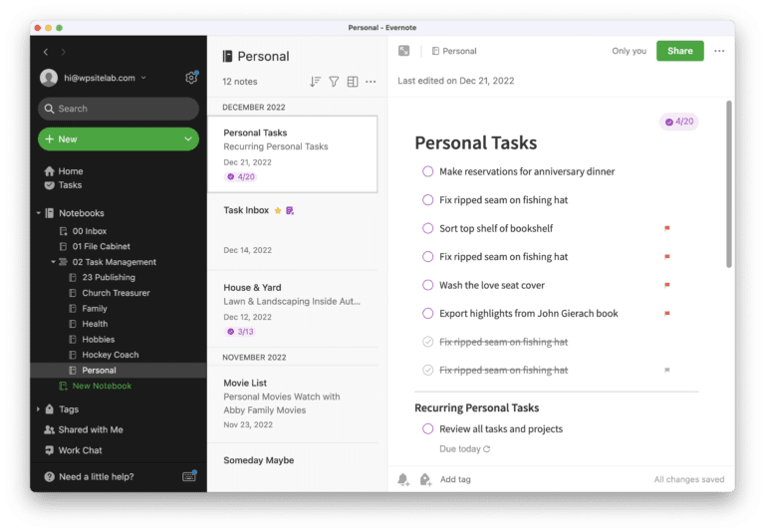Expand note to full screen icon

click(x=404, y=51)
